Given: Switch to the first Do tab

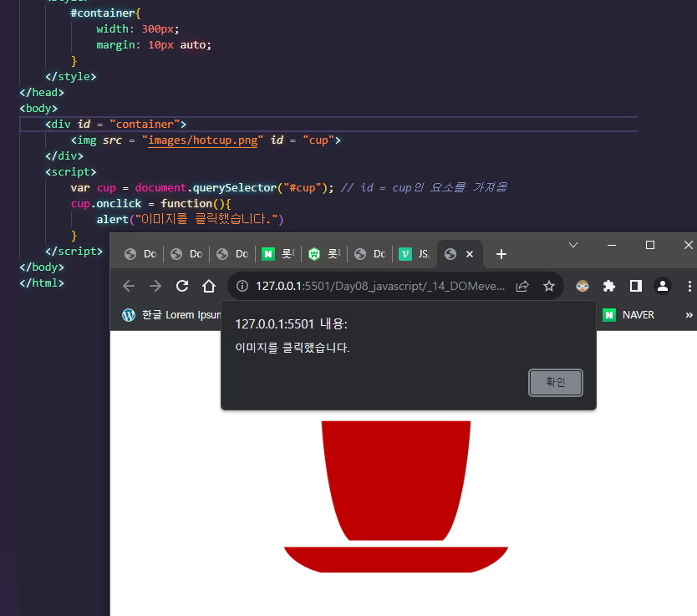Looking at the screenshot, I should pyautogui.click(x=140, y=254).
